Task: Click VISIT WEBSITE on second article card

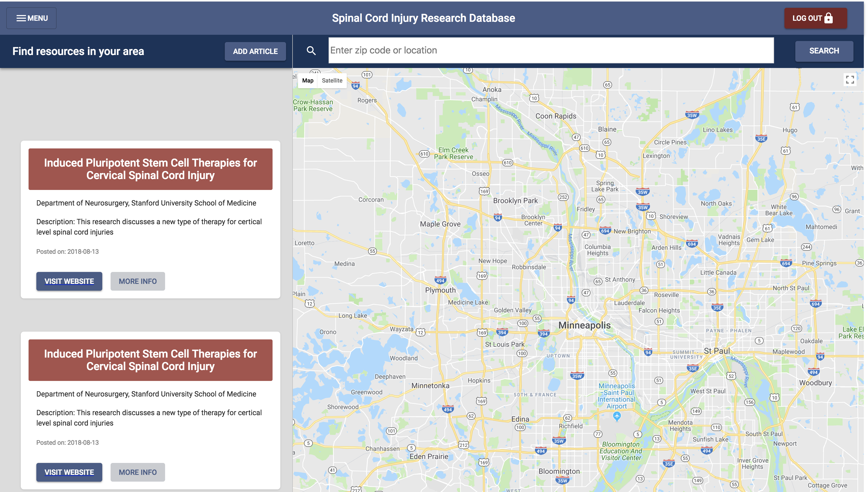Action: 69,472
